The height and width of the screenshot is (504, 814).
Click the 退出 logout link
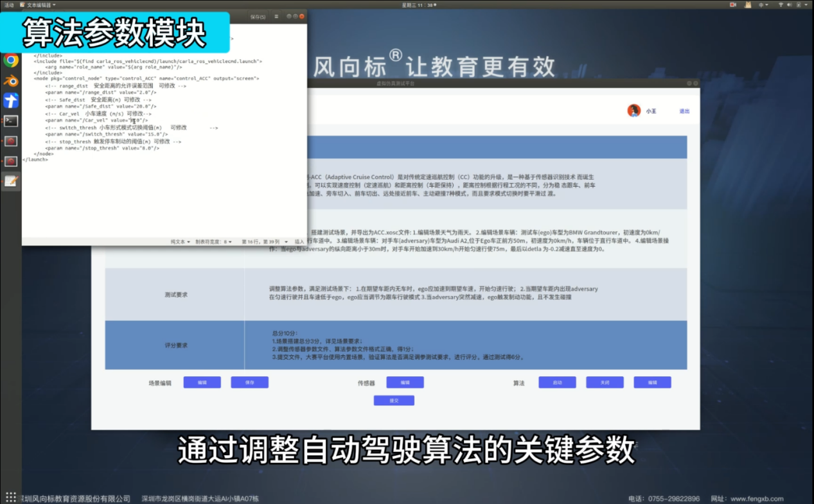pos(684,111)
